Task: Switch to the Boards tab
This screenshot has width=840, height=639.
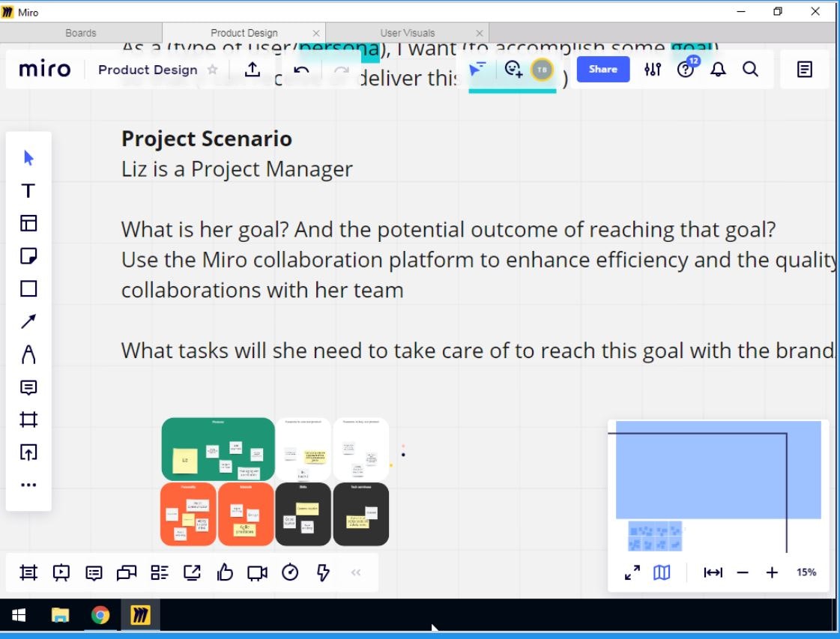Action: (81, 33)
